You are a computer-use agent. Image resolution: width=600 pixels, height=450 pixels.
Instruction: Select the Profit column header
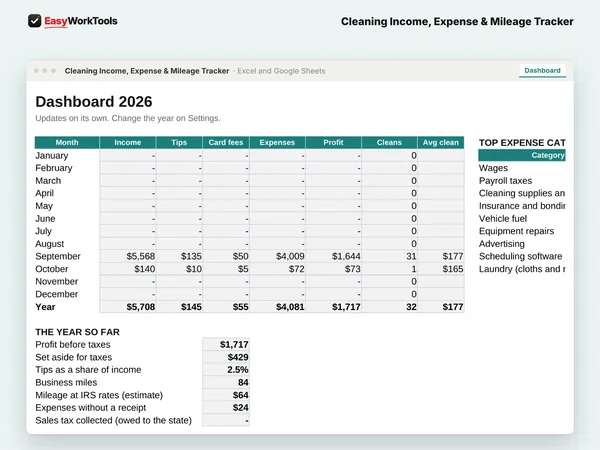333,142
